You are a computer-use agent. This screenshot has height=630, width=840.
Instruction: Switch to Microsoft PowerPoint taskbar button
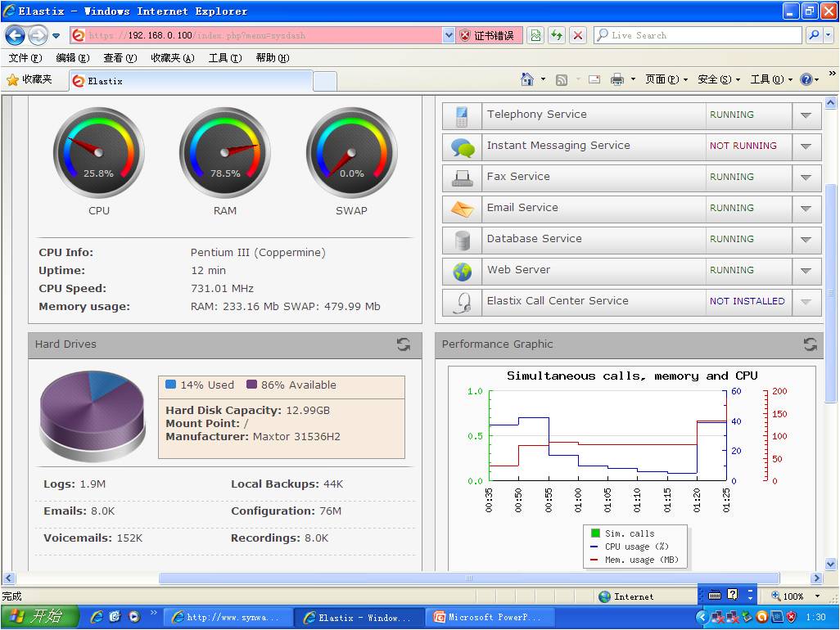click(x=490, y=617)
